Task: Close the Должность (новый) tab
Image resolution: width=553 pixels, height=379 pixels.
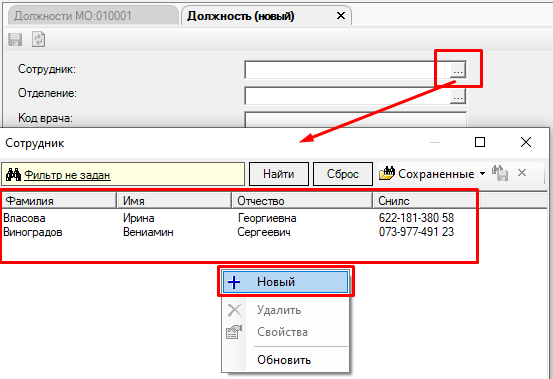Action: pyautogui.click(x=341, y=16)
